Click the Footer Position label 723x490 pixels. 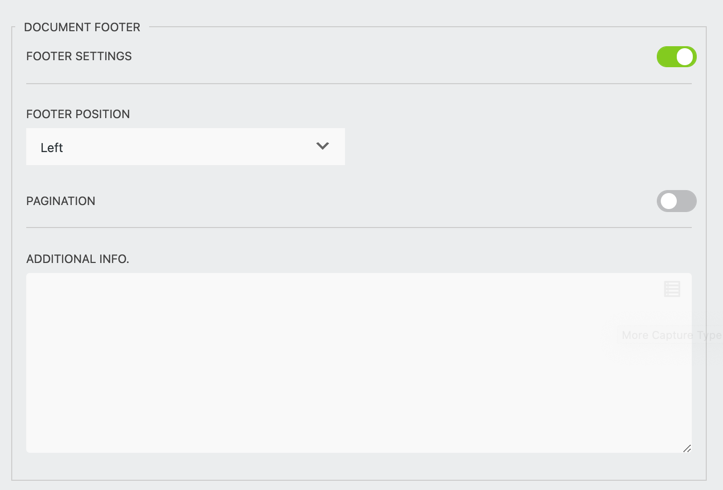pyautogui.click(x=78, y=114)
